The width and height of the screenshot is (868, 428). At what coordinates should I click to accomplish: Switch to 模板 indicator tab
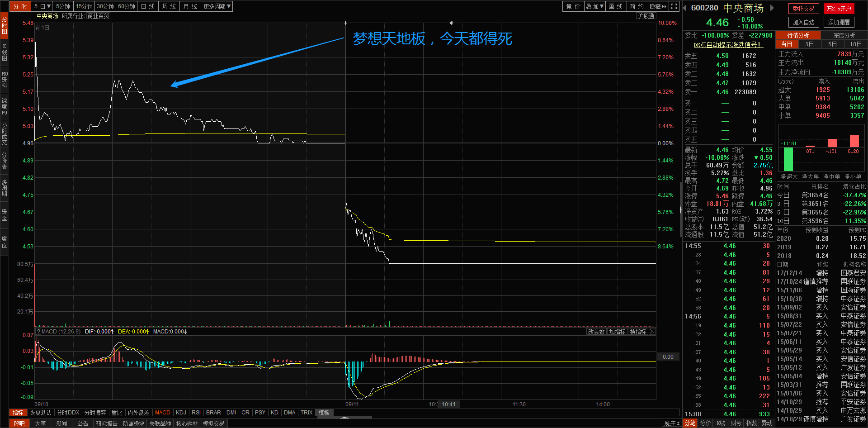[324, 413]
